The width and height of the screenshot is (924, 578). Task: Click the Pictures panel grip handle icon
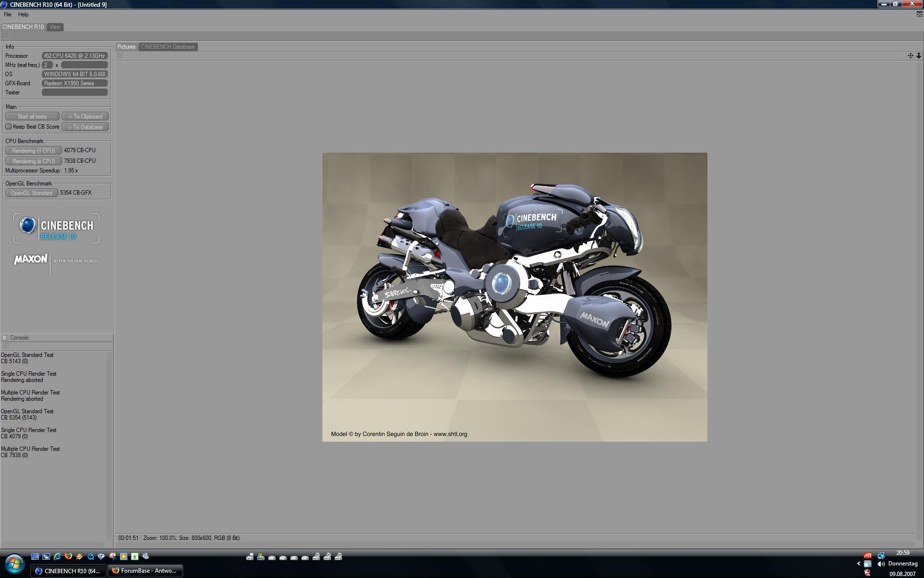click(x=120, y=56)
